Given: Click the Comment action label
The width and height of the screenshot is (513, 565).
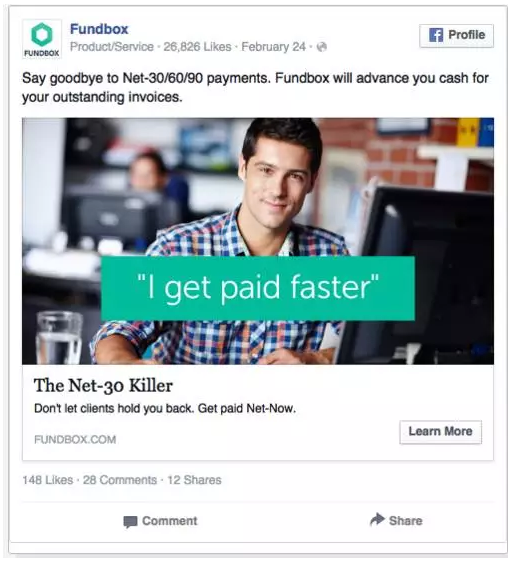Looking at the screenshot, I should pos(170,521).
